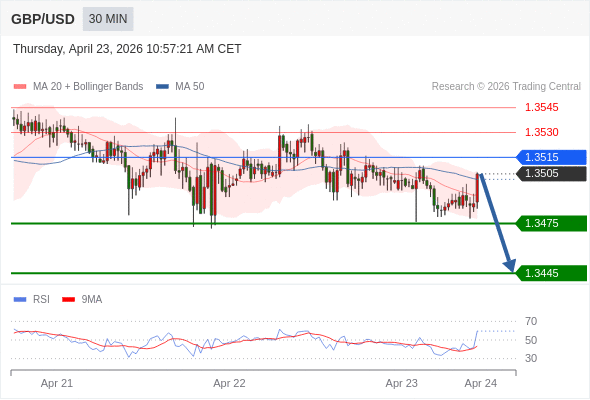This screenshot has width=590, height=400.
Task: Click the 1.3475 green support tag
Action: [552, 224]
